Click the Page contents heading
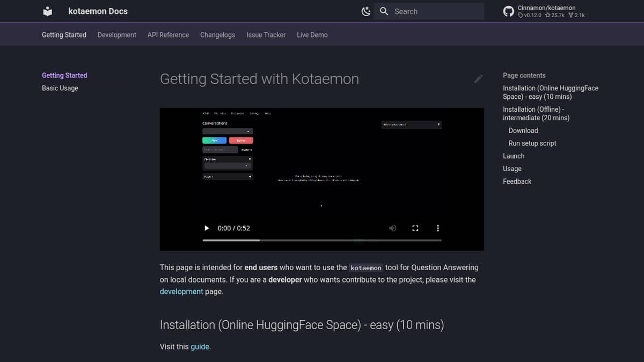 click(x=524, y=76)
